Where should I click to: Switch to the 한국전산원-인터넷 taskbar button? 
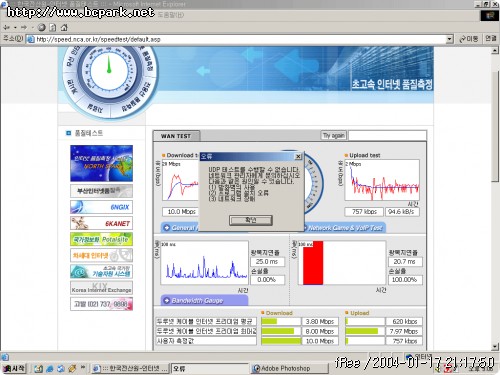[130, 369]
